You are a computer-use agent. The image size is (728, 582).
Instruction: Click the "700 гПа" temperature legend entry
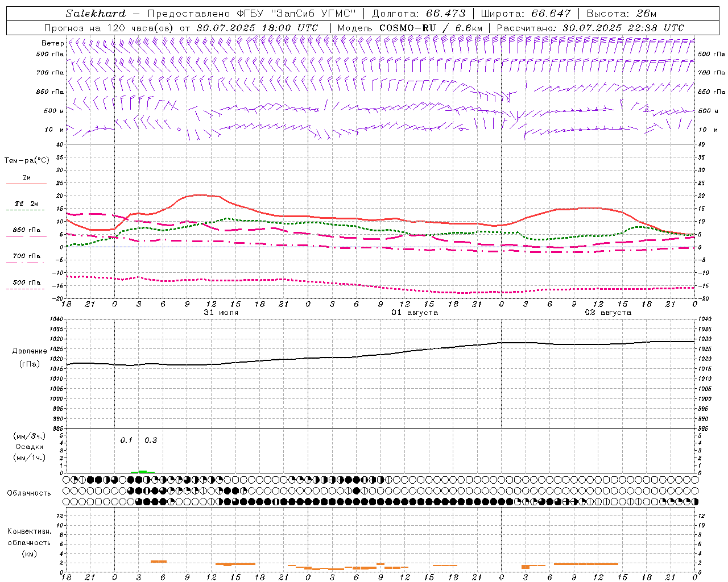pyautogui.click(x=27, y=256)
